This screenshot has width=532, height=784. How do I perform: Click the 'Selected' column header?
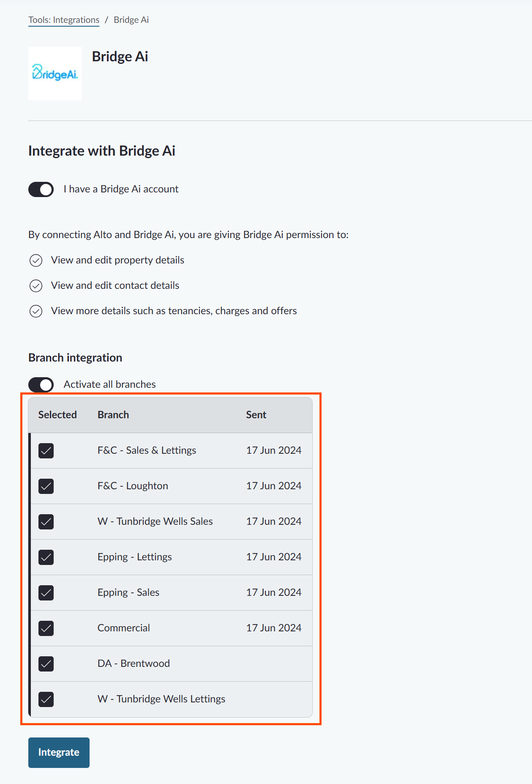[57, 415]
